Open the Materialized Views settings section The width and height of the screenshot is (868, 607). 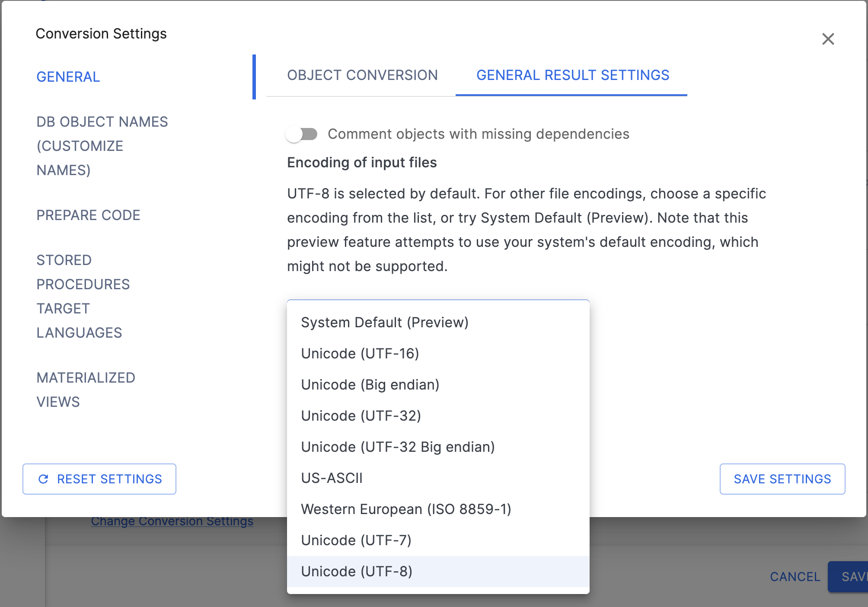coord(86,389)
